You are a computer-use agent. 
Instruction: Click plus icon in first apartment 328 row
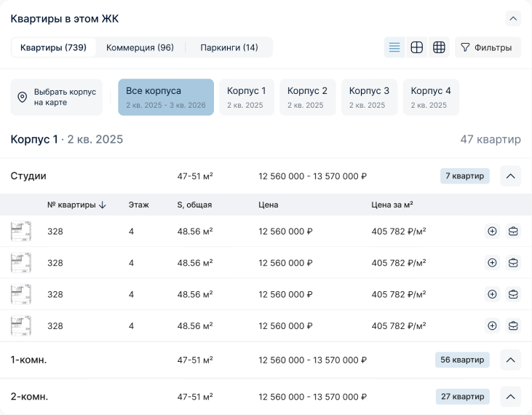point(492,231)
